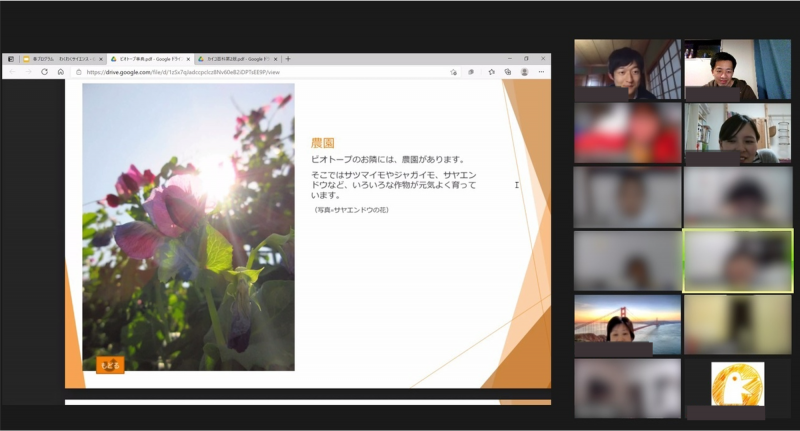Restore the browser window size
The width and height of the screenshot is (800, 431).
point(526,59)
